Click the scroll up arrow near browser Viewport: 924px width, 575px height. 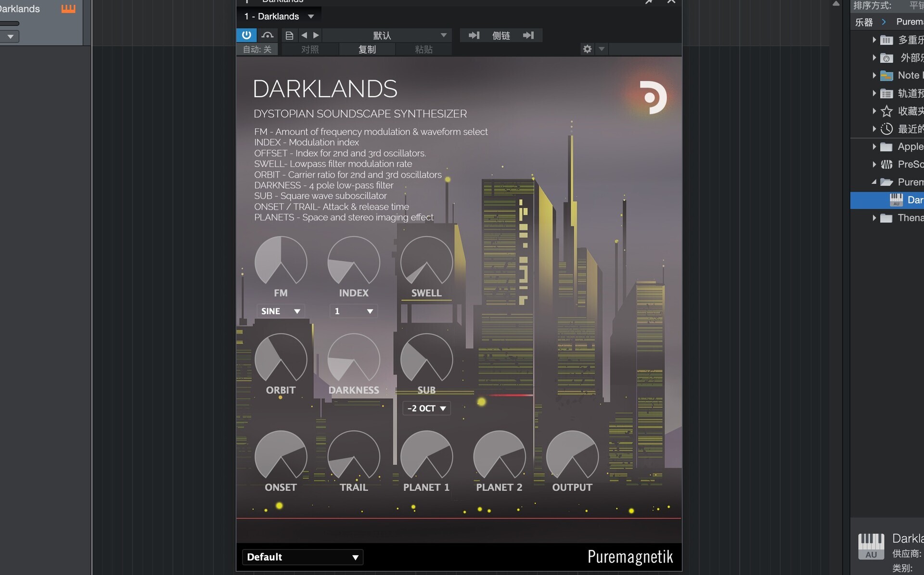pos(836,3)
